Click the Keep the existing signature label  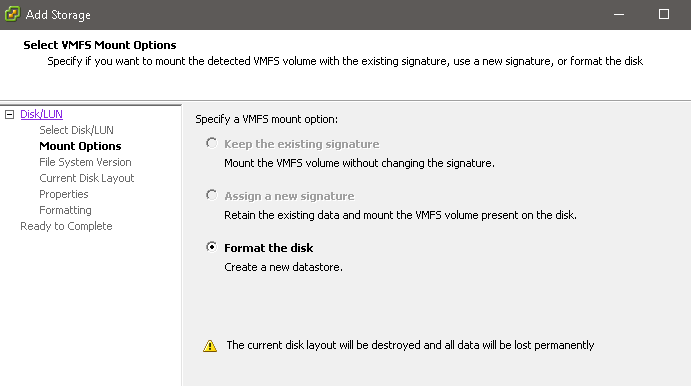tap(301, 144)
